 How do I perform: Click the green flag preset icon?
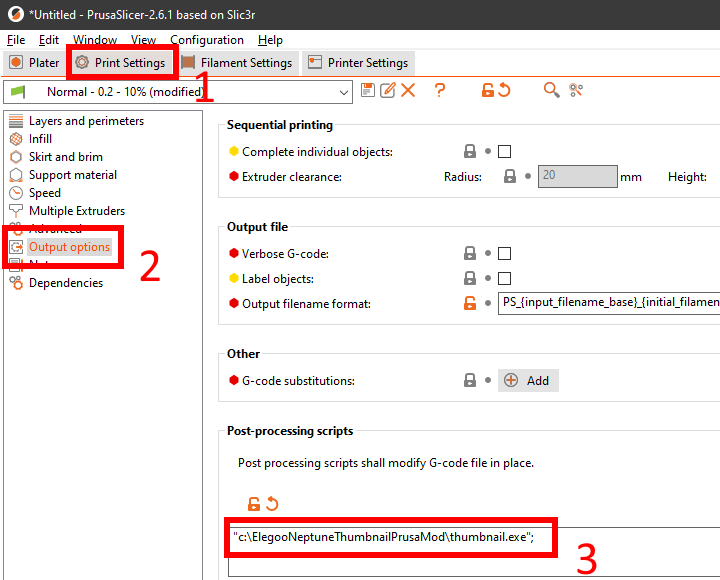click(x=17, y=92)
